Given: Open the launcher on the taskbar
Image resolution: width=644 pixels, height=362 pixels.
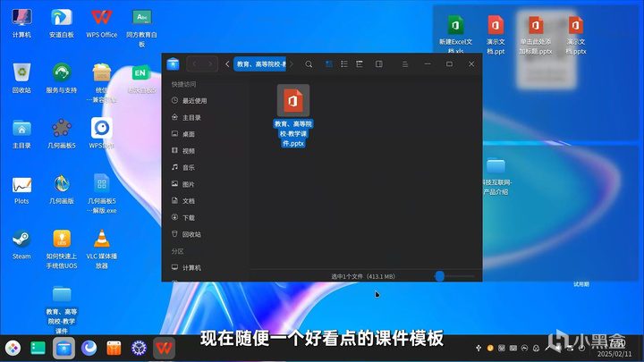Looking at the screenshot, I should [13, 348].
